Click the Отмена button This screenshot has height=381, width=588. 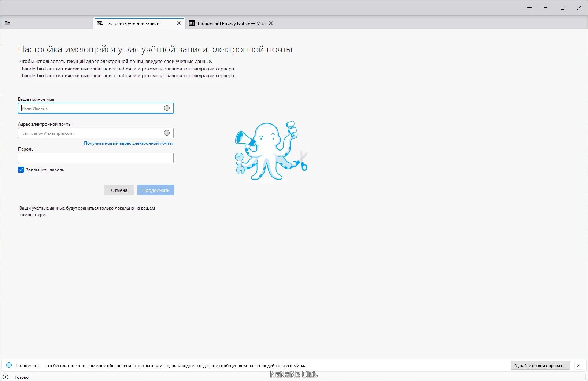tap(119, 190)
